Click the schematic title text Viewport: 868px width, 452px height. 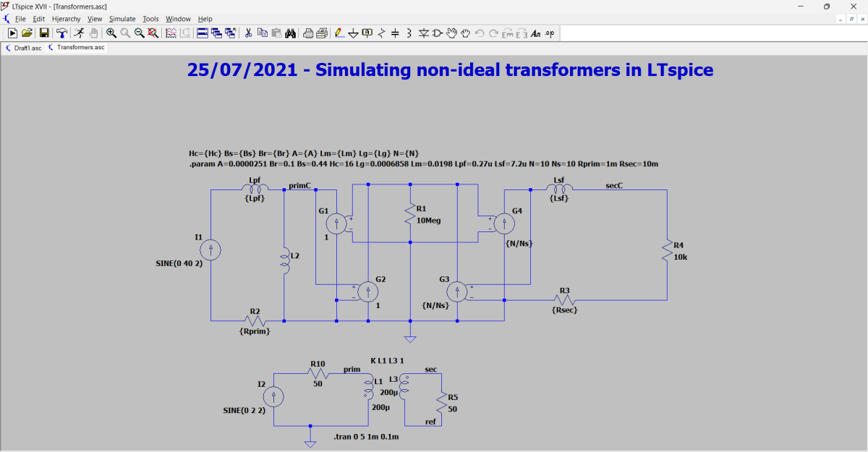(450, 70)
